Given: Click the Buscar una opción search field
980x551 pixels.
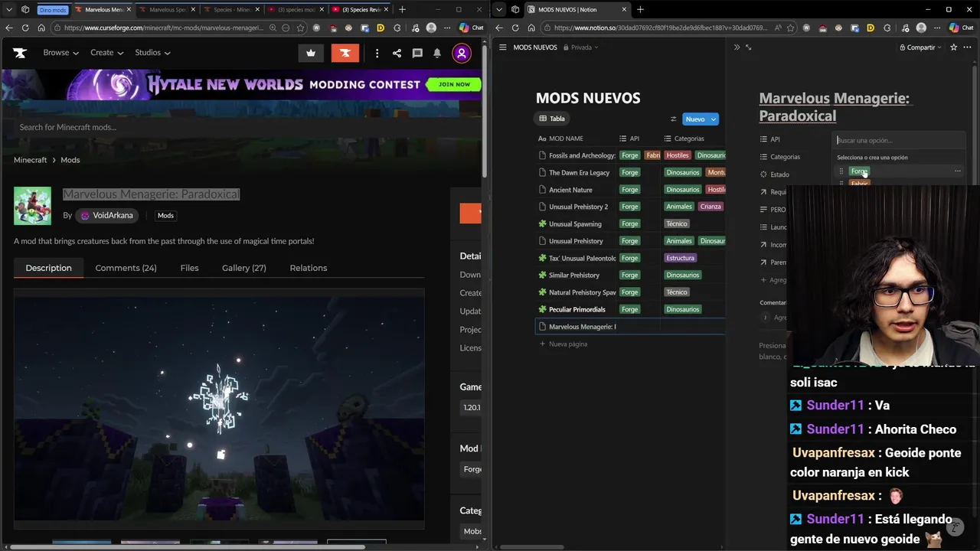Looking at the screenshot, I should coord(899,140).
